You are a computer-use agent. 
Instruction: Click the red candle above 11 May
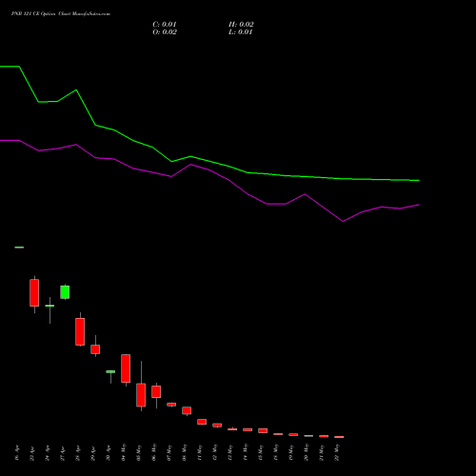point(202,422)
